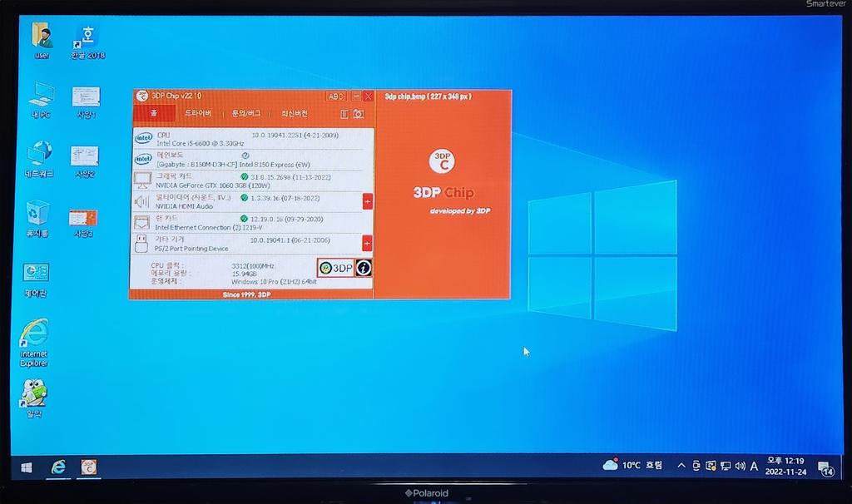
Task: Open the taskbar volume control
Action: click(740, 467)
